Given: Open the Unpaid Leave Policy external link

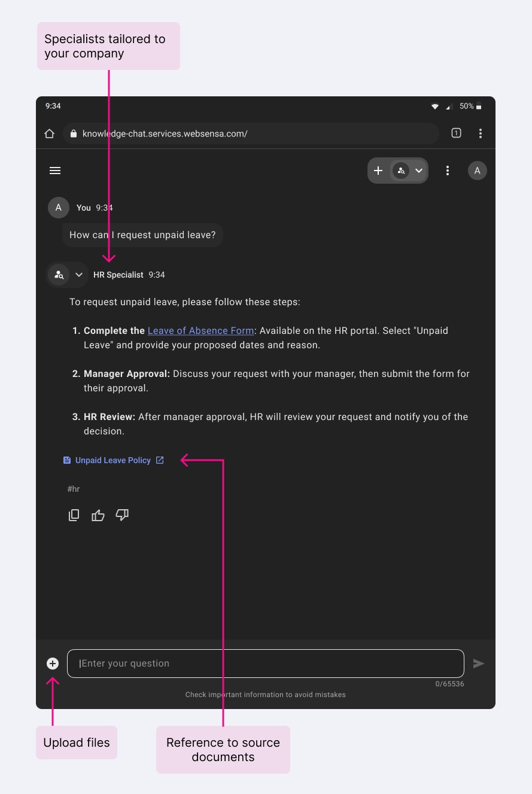Looking at the screenshot, I should tap(159, 460).
